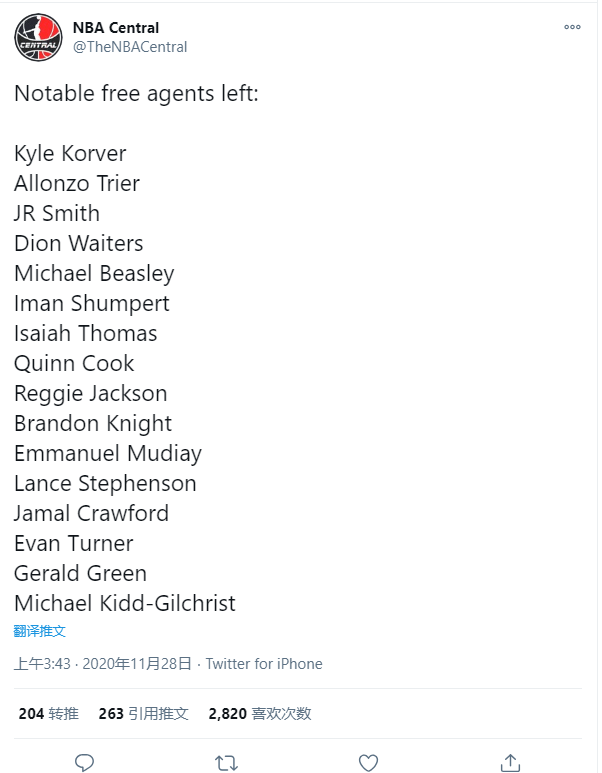Open the NBA Central display name
This screenshot has height=773, width=602.
click(116, 28)
